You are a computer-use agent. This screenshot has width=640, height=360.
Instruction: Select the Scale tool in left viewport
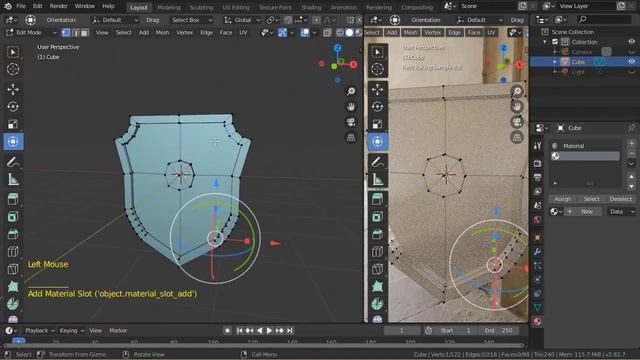coord(13,124)
